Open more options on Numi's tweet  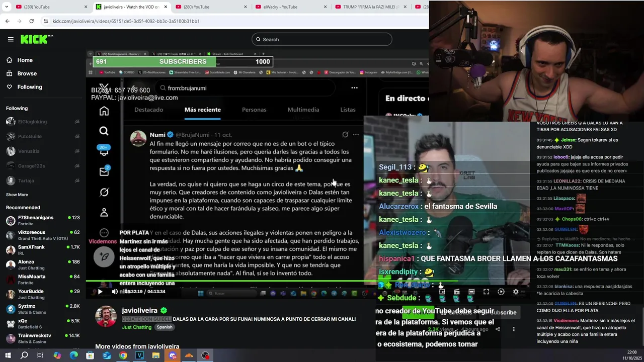pyautogui.click(x=356, y=135)
